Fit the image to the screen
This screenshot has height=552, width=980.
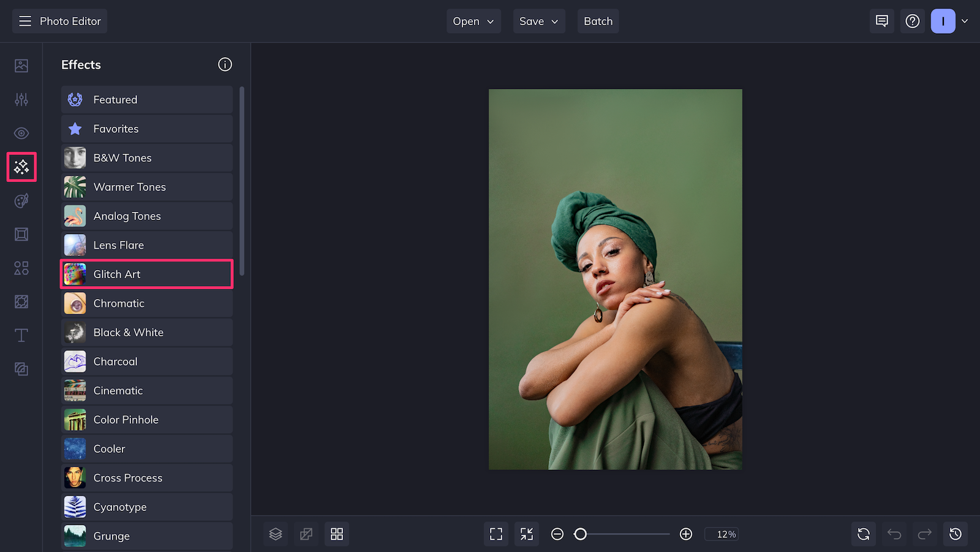tap(496, 534)
